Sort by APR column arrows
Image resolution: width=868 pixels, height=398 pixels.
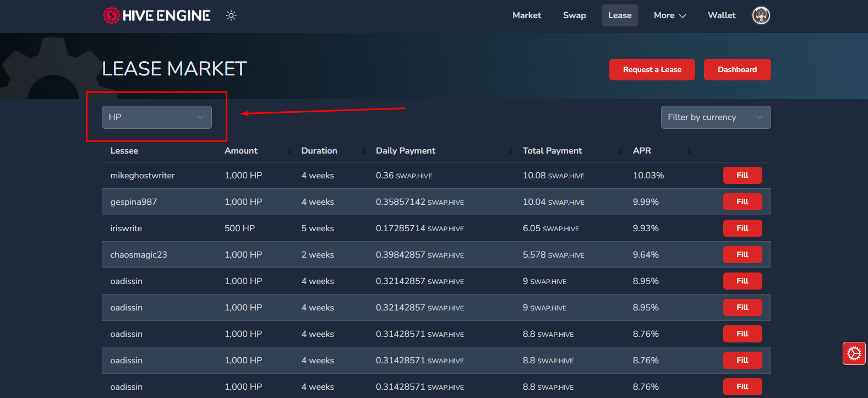[689, 151]
